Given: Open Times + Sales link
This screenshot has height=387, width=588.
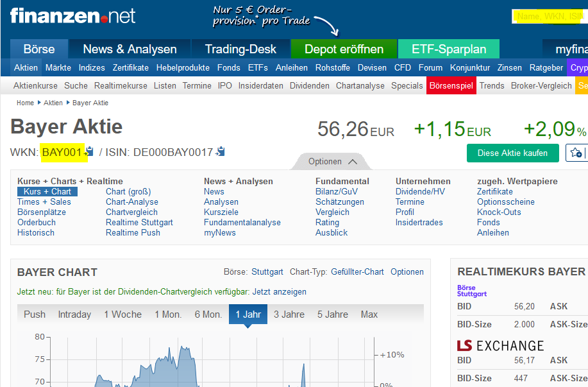Looking at the screenshot, I should pos(44,202).
